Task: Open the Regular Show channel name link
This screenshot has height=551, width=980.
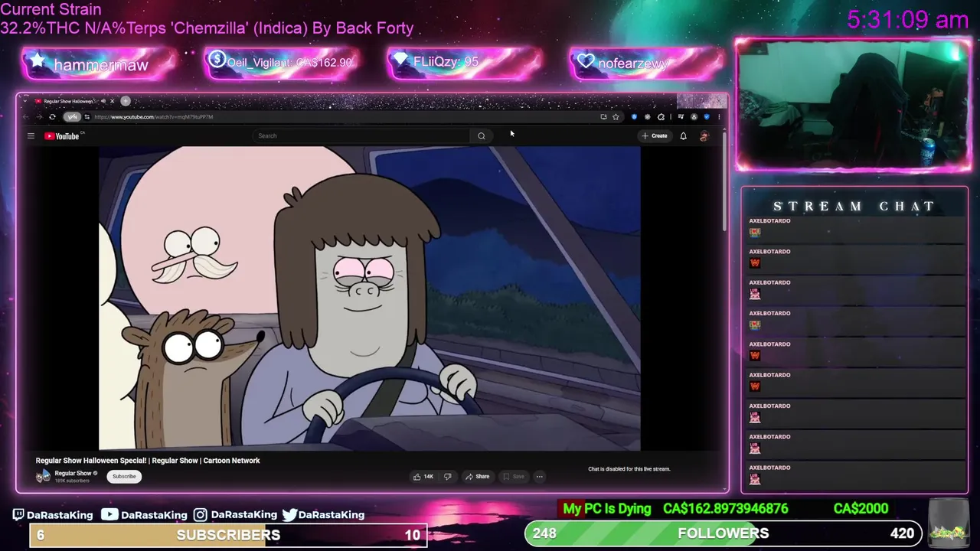Action: [73, 474]
